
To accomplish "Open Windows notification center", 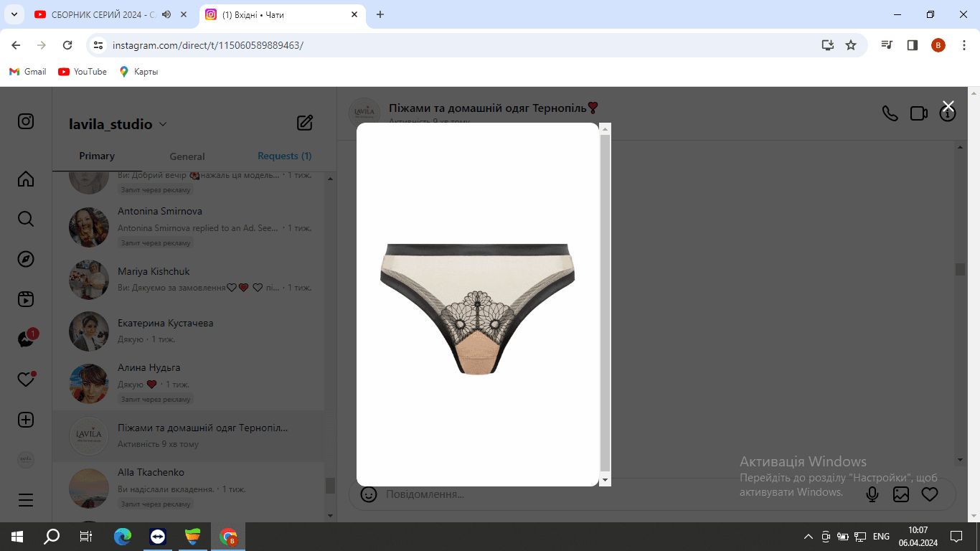I will point(956,536).
